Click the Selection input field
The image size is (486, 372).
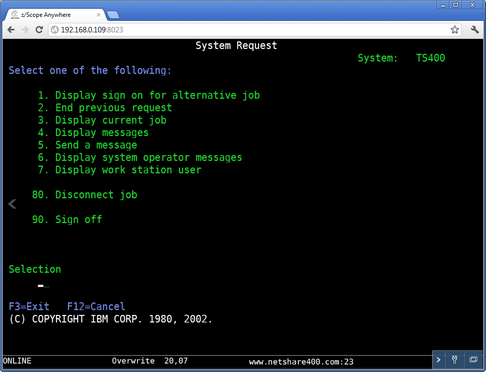click(x=44, y=286)
